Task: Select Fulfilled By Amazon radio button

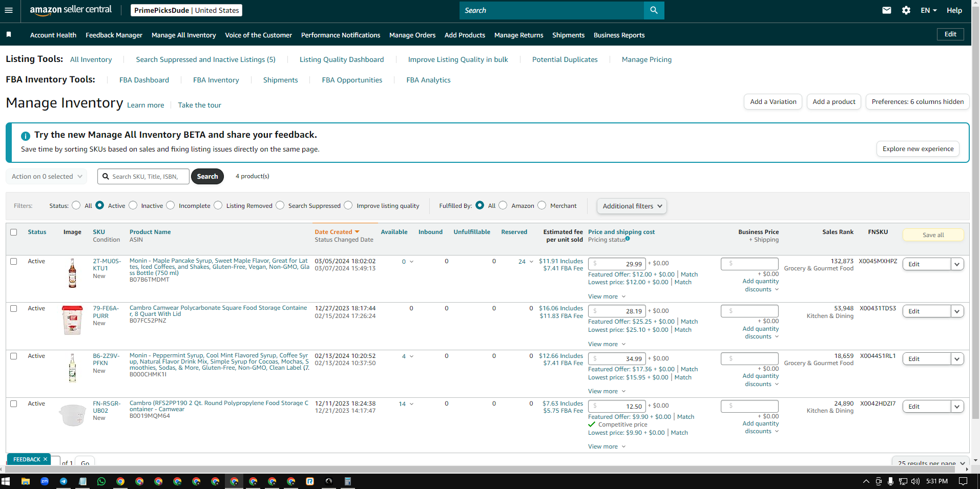Action: [x=503, y=205]
